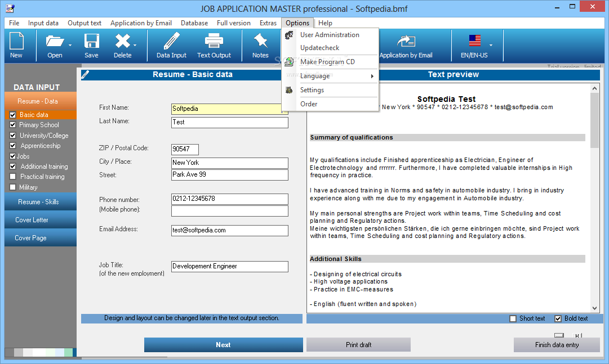This screenshot has height=364, width=609.
Task: Click the User Administration menu icon
Action: 289,35
